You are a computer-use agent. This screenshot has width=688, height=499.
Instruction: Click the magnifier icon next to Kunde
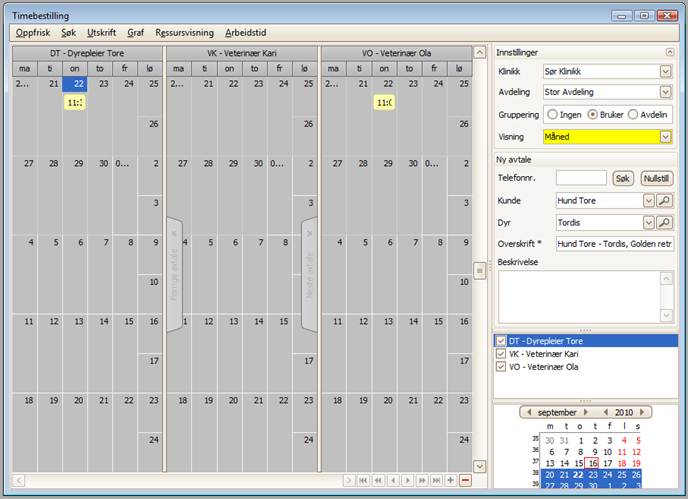665,200
